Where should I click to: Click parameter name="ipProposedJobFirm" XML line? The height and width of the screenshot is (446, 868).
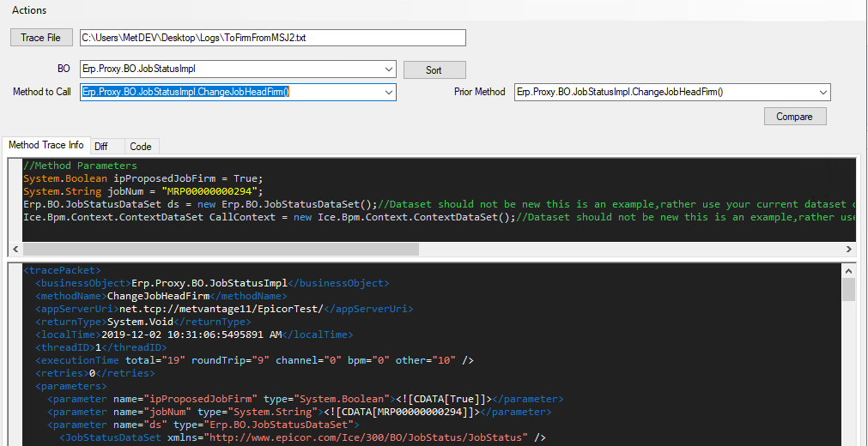pyautogui.click(x=306, y=399)
